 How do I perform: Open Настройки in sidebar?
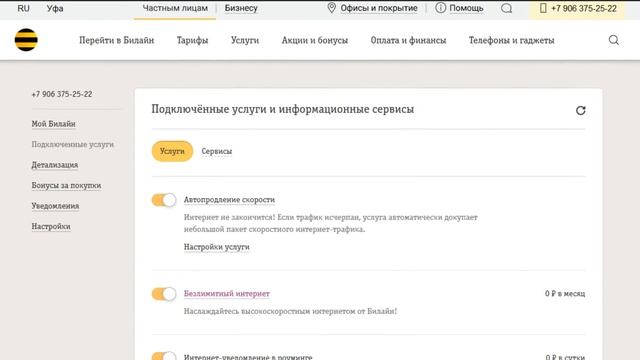(x=51, y=227)
